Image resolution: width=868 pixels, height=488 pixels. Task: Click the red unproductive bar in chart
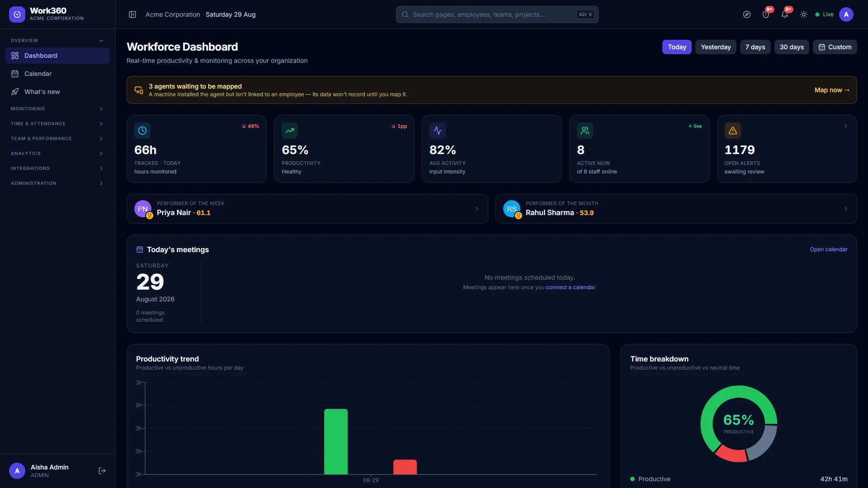[405, 467]
